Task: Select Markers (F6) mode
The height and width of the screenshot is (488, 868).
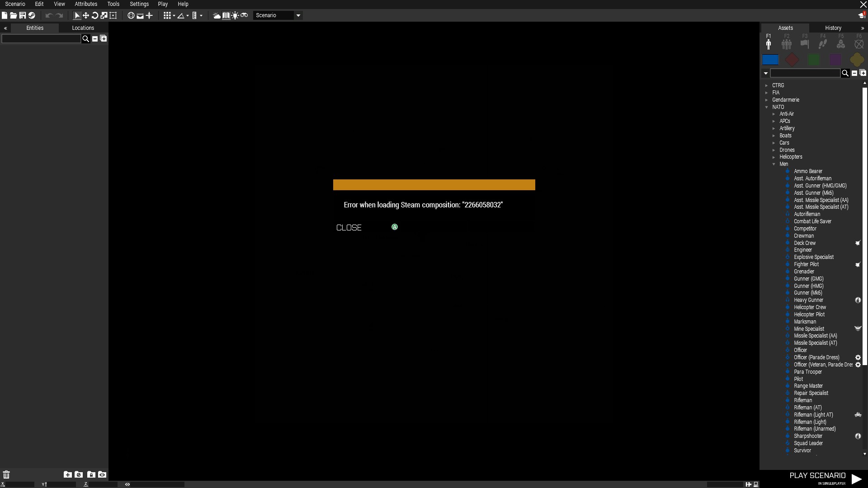Action: [859, 42]
